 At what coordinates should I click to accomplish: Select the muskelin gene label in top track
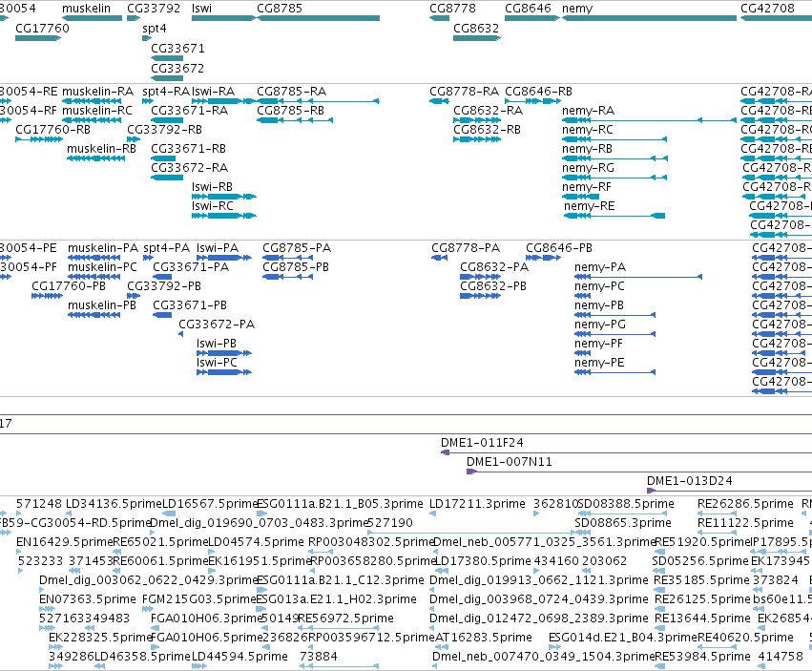coord(86,9)
